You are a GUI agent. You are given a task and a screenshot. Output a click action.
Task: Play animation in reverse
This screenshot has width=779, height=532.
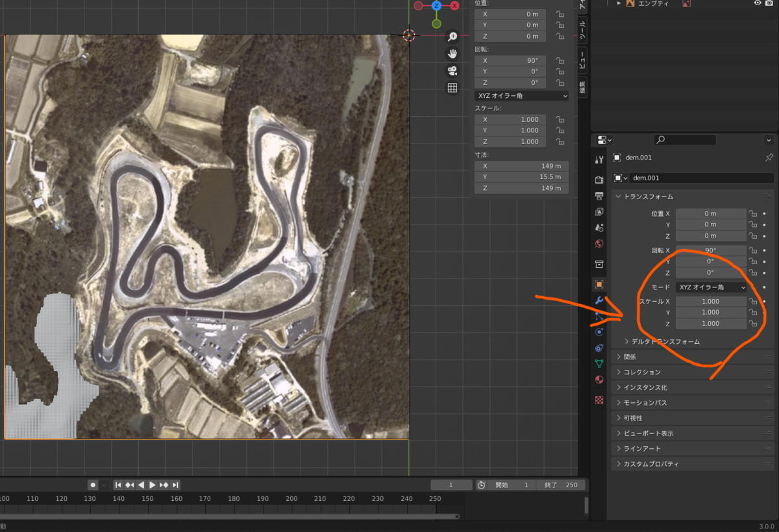(141, 485)
